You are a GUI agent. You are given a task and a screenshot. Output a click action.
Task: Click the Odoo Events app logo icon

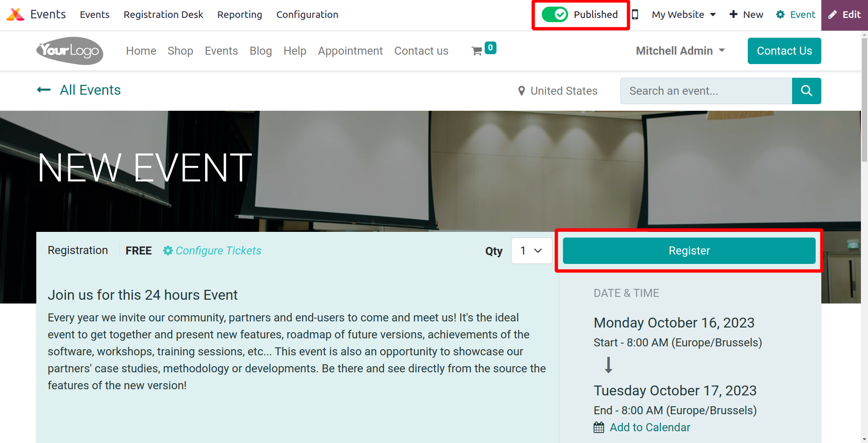click(15, 15)
